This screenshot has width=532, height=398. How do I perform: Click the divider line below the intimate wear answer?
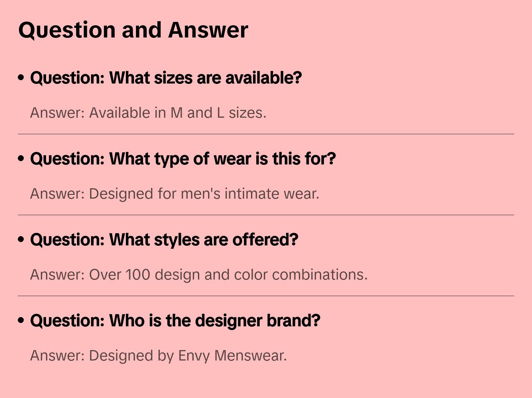coord(266,215)
